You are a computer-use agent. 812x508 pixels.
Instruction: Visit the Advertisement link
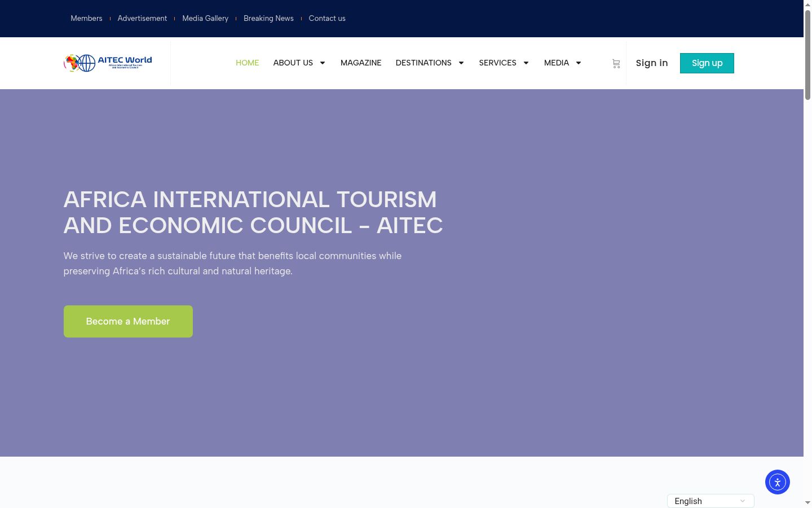click(x=142, y=18)
